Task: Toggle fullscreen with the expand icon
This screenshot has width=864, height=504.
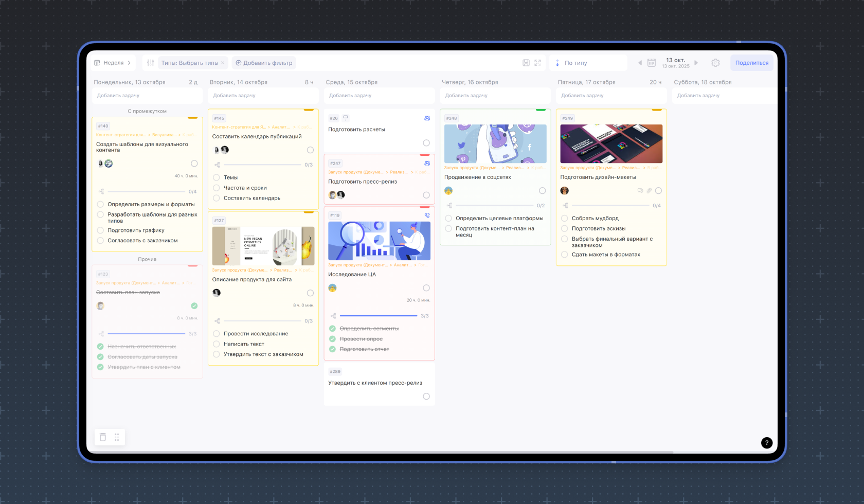Action: (x=537, y=63)
